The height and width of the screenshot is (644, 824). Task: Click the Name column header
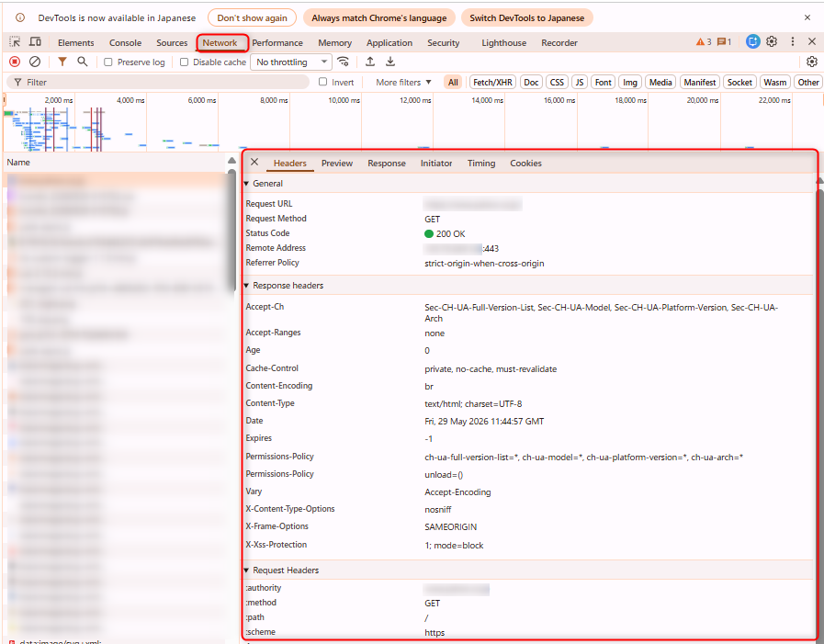coord(115,163)
